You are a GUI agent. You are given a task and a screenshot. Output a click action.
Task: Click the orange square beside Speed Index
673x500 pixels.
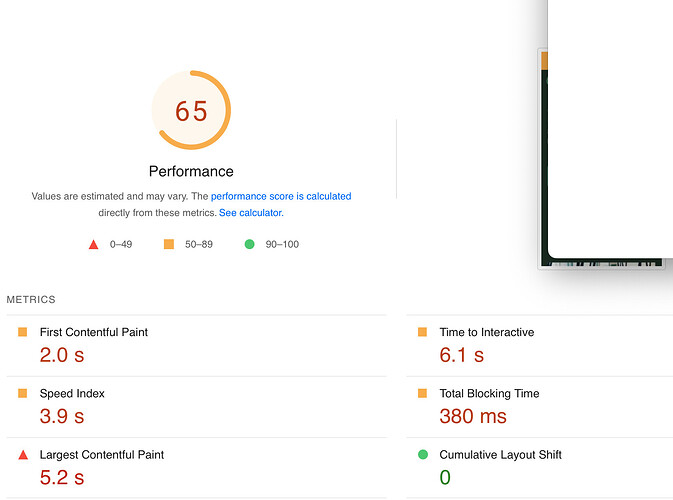pyautogui.click(x=23, y=393)
